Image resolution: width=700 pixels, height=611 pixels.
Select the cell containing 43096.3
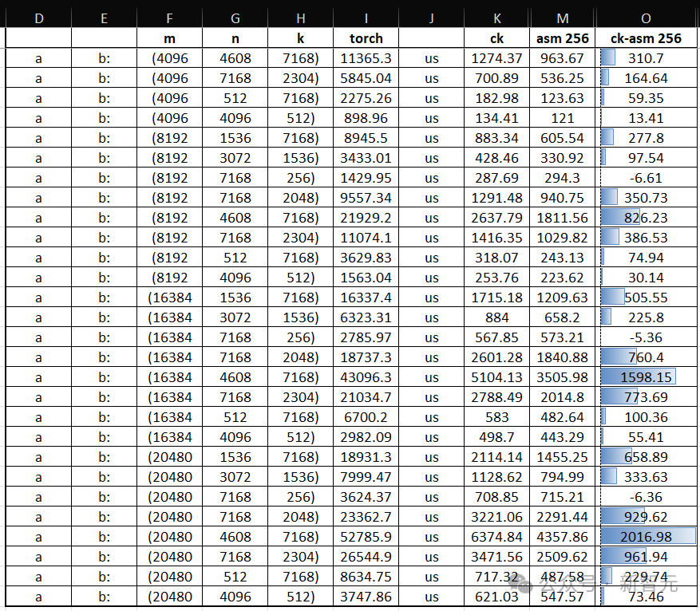point(366,377)
